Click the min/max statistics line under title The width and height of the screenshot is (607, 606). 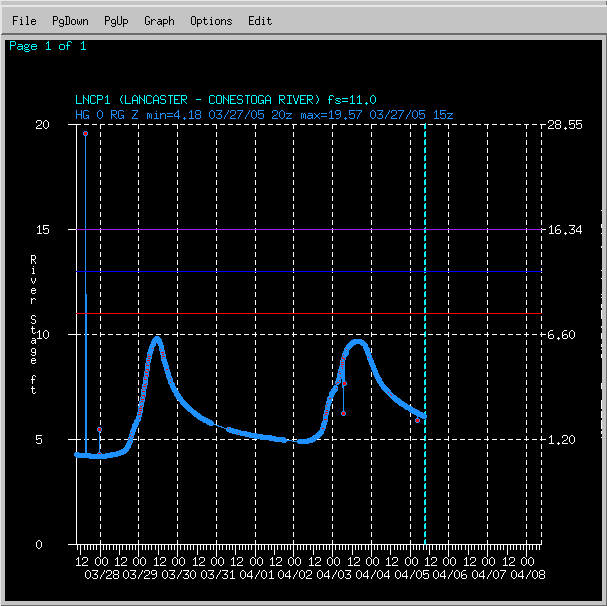coord(265,115)
